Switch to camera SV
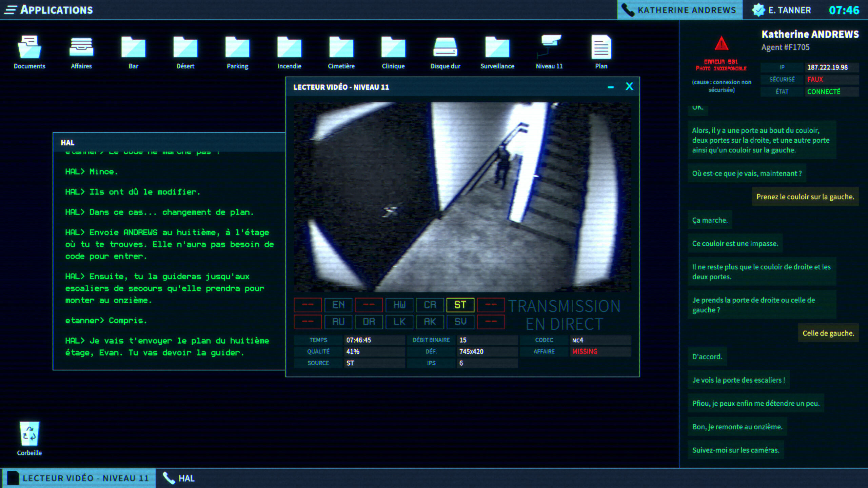Image resolution: width=868 pixels, height=488 pixels. click(x=460, y=322)
